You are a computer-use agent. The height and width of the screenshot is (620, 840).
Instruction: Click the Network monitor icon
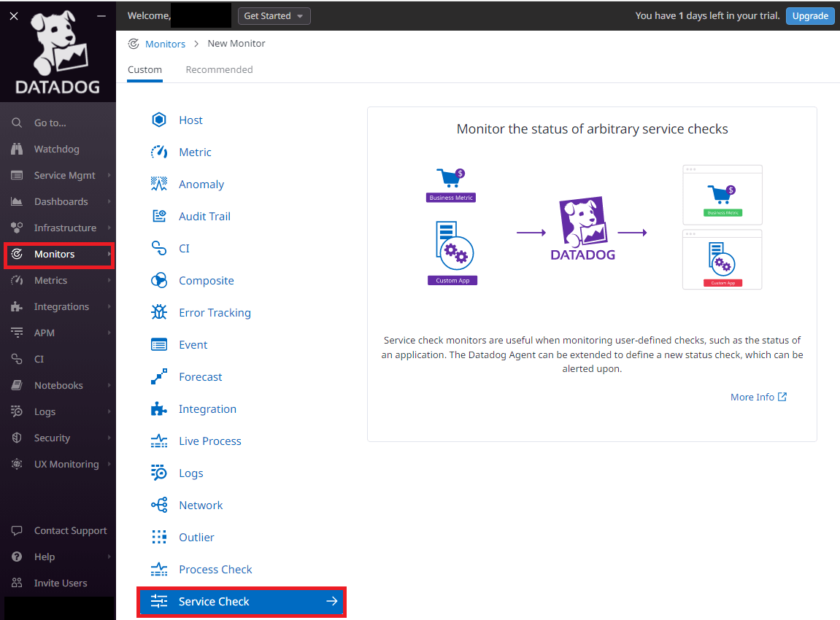158,505
